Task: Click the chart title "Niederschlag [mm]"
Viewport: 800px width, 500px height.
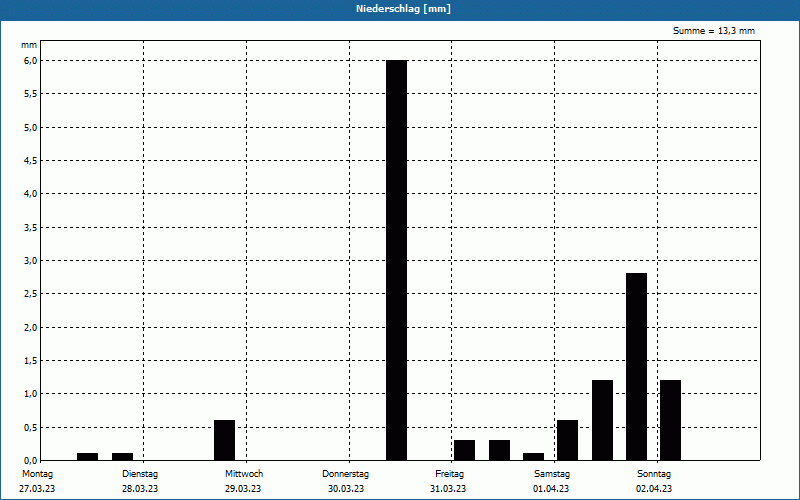Action: click(403, 9)
